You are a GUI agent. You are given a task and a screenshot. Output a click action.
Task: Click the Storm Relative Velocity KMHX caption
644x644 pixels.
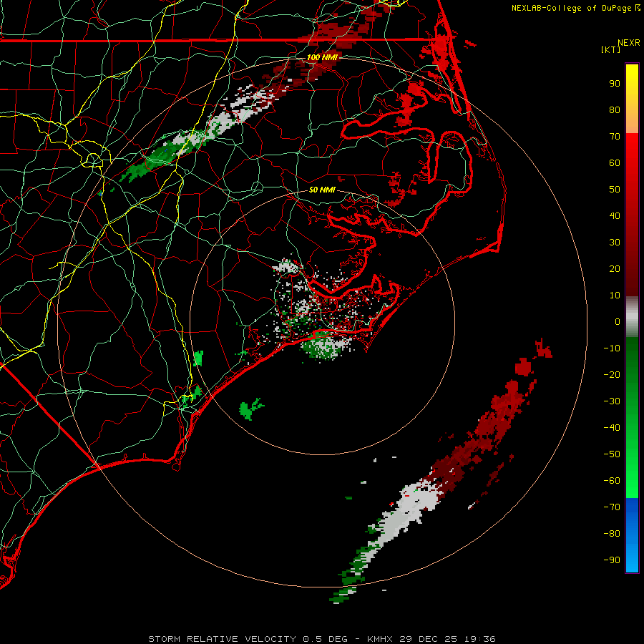point(321,639)
